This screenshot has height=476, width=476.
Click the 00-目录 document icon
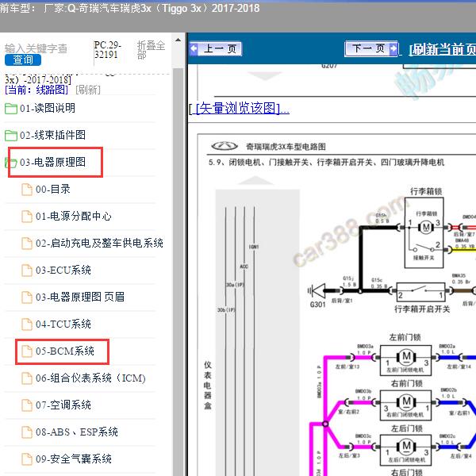click(27, 190)
